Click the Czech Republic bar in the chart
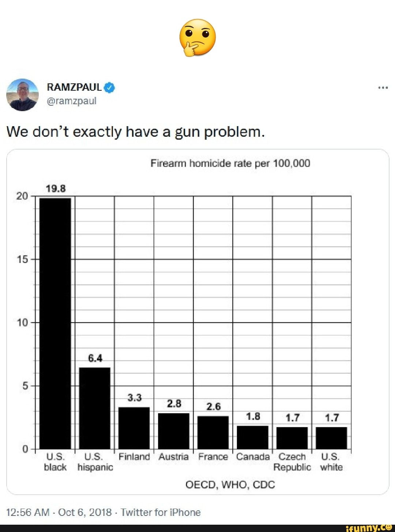 [292, 438]
